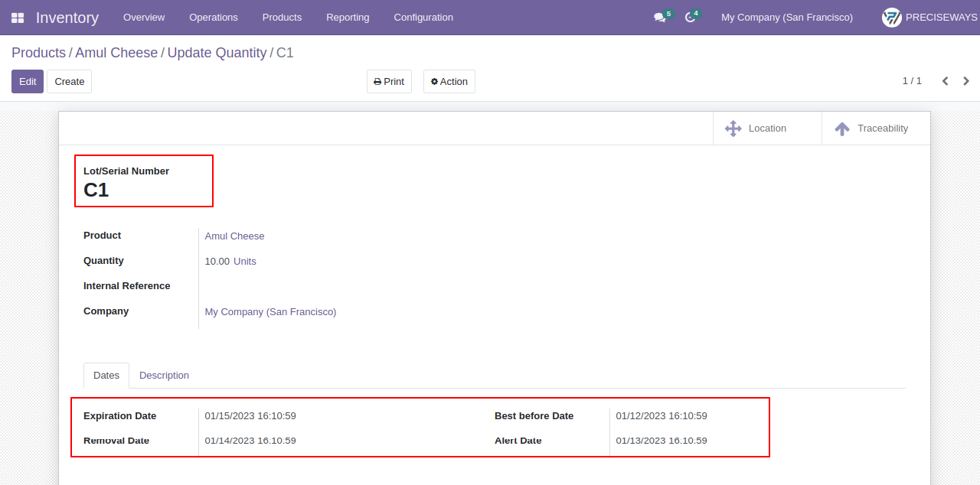Click the Create button

click(70, 82)
